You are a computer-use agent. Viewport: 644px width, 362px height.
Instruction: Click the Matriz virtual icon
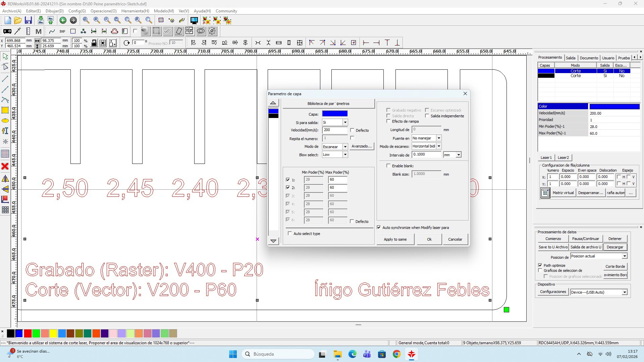click(x=545, y=193)
